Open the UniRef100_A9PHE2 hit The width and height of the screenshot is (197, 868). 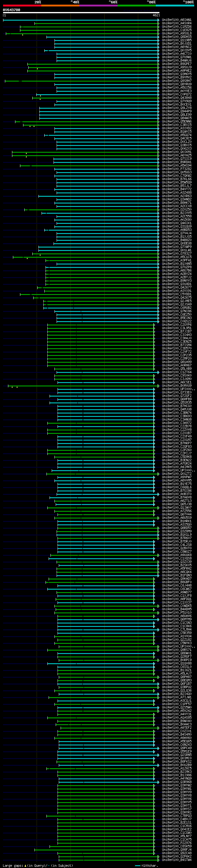[x=177, y=71]
